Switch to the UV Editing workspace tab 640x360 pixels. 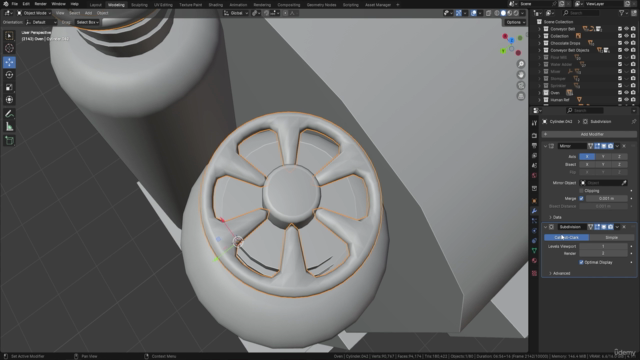(x=163, y=5)
